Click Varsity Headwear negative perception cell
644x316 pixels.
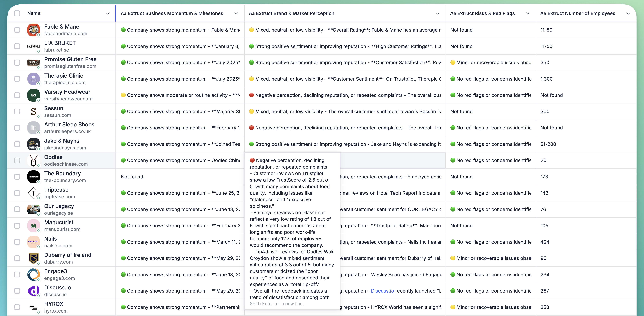345,95
